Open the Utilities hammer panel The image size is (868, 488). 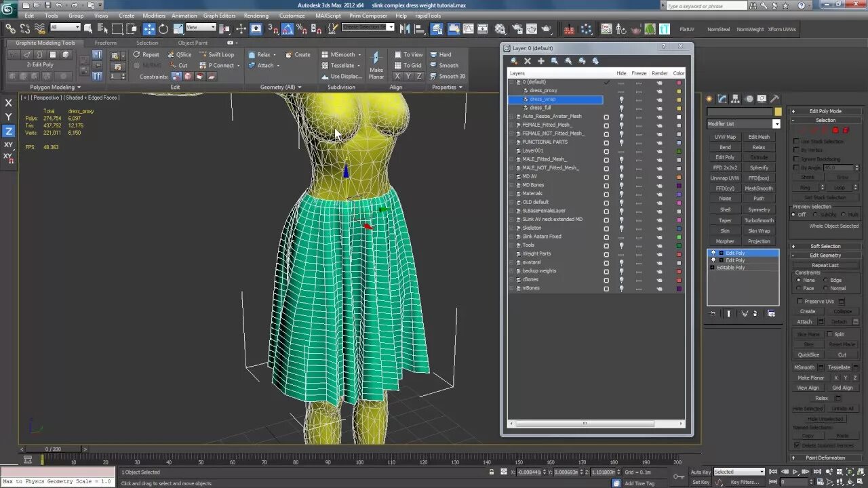[x=775, y=99]
